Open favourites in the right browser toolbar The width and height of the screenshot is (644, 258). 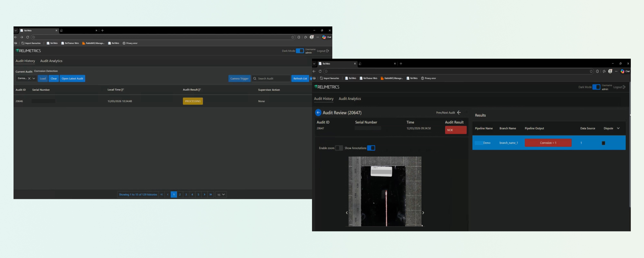point(604,71)
